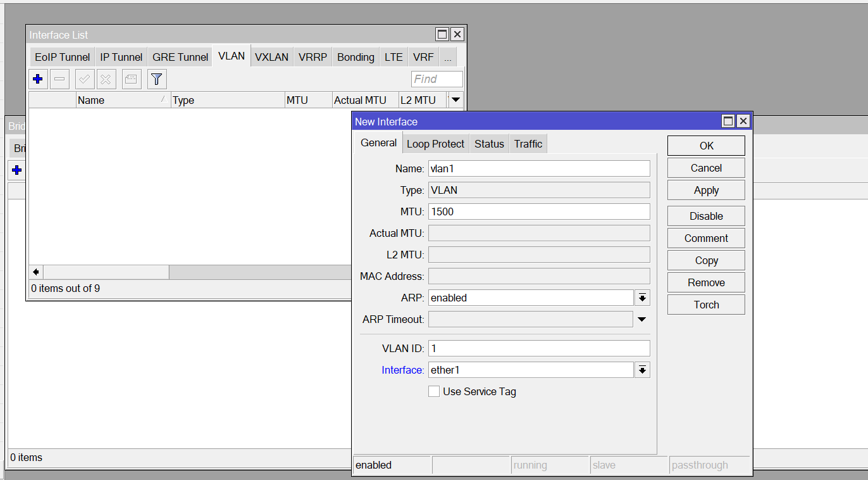
Task: Click the '0 items out of 9' status text
Action: [66, 288]
